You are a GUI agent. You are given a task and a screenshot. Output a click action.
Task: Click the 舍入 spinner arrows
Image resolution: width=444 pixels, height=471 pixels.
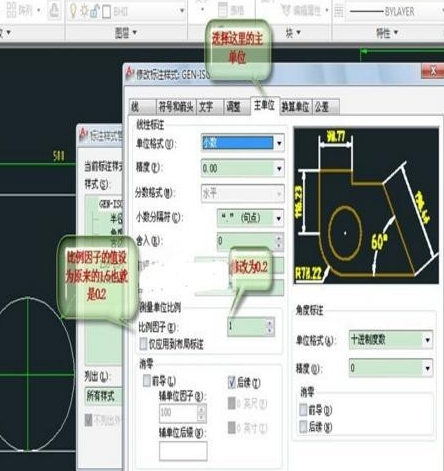click(279, 241)
